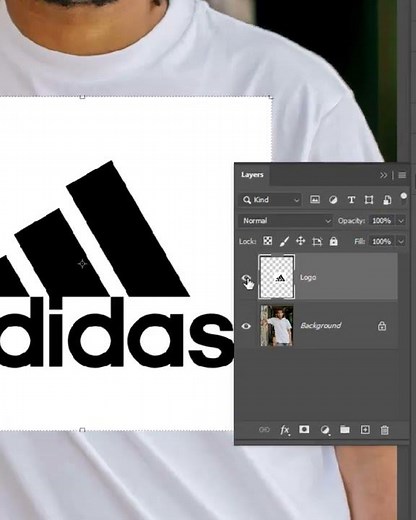Viewport: 416px width, 520px height.
Task: Filter layers by adjustment layer icon
Action: pos(333,200)
